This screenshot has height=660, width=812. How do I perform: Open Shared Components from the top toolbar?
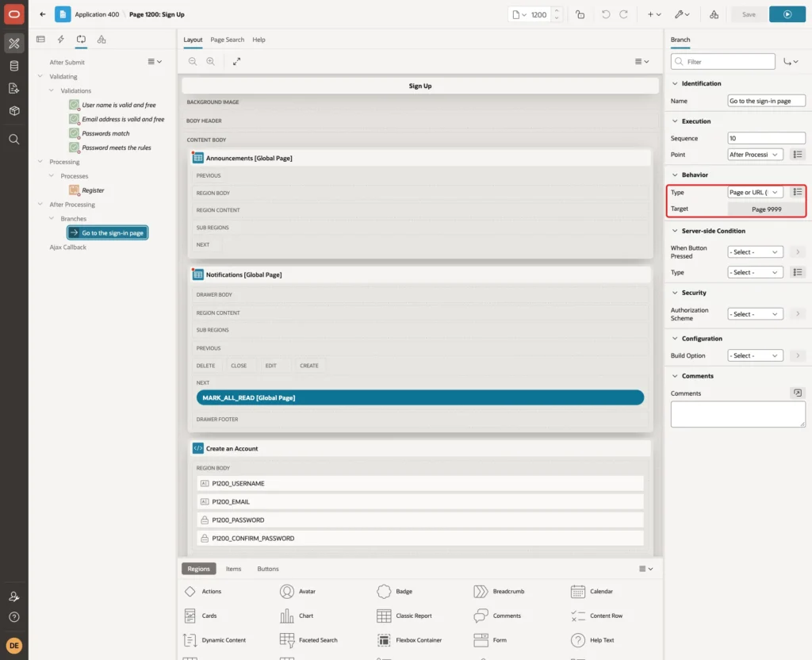tap(714, 14)
